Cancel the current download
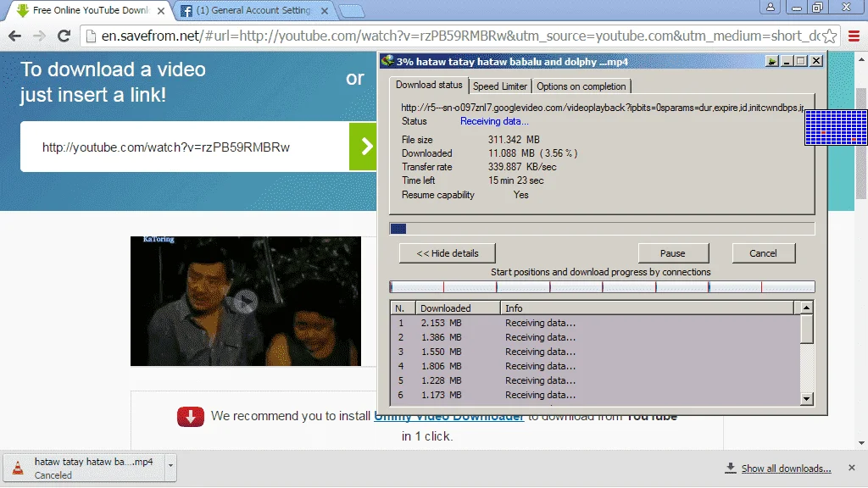The width and height of the screenshot is (868, 488). pos(764,253)
